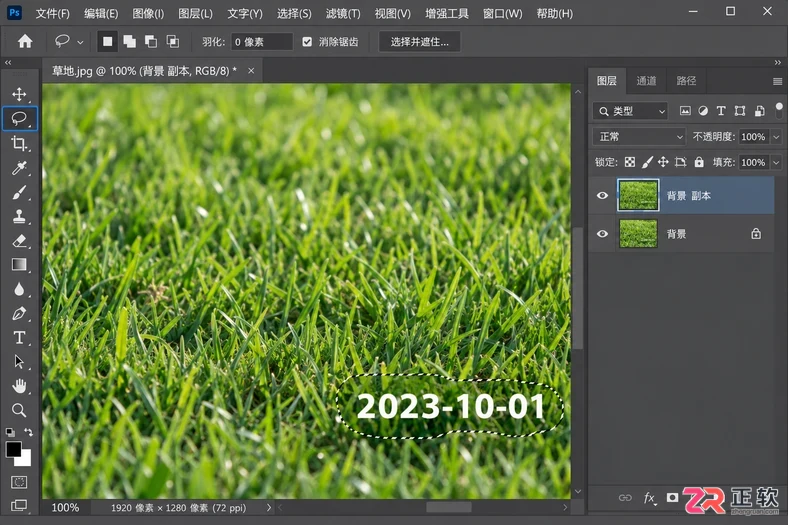The height and width of the screenshot is (525, 788).
Task: Click the 选择并遮住... button
Action: [x=419, y=42]
